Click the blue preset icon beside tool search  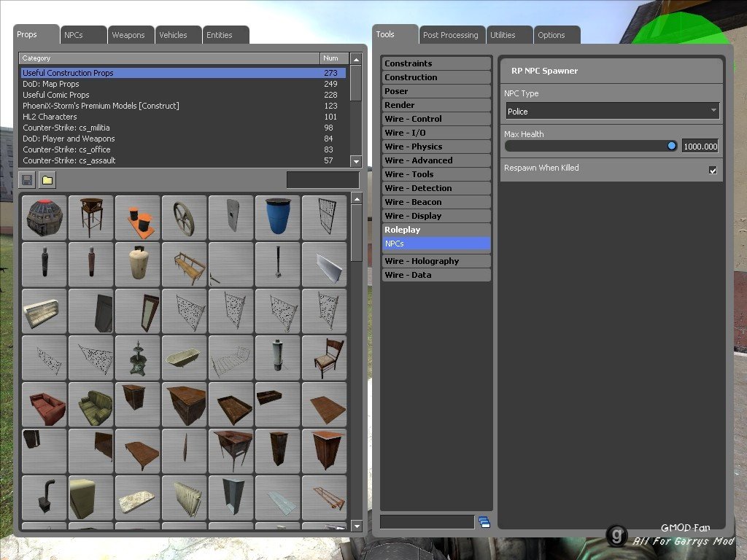pyautogui.click(x=484, y=522)
